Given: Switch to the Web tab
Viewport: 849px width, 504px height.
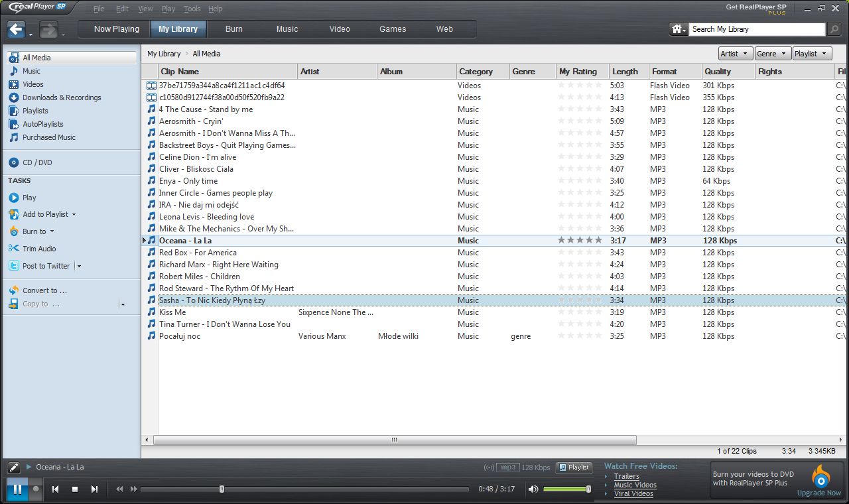Looking at the screenshot, I should tap(444, 29).
